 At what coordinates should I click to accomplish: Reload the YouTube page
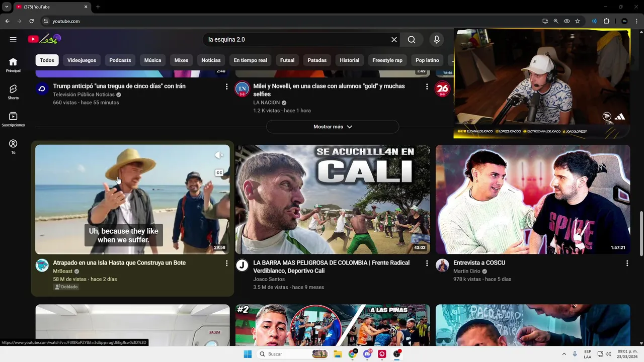31,21
